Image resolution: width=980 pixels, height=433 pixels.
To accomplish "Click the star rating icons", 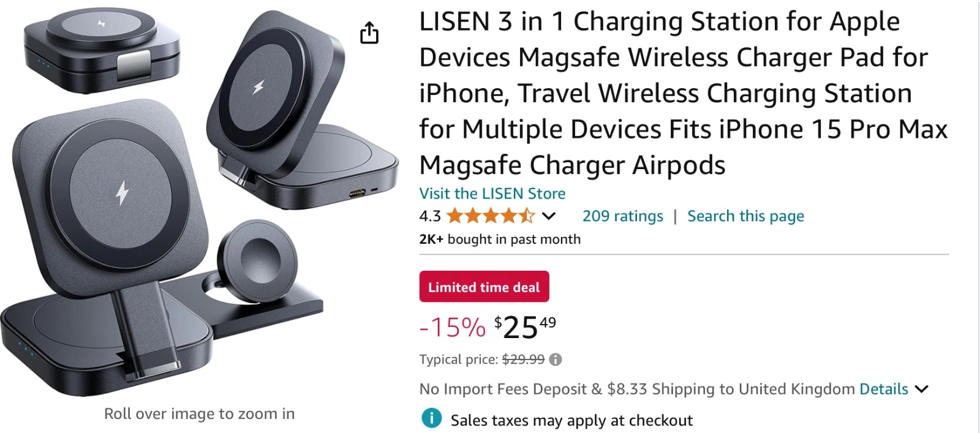I will pyautogui.click(x=491, y=216).
